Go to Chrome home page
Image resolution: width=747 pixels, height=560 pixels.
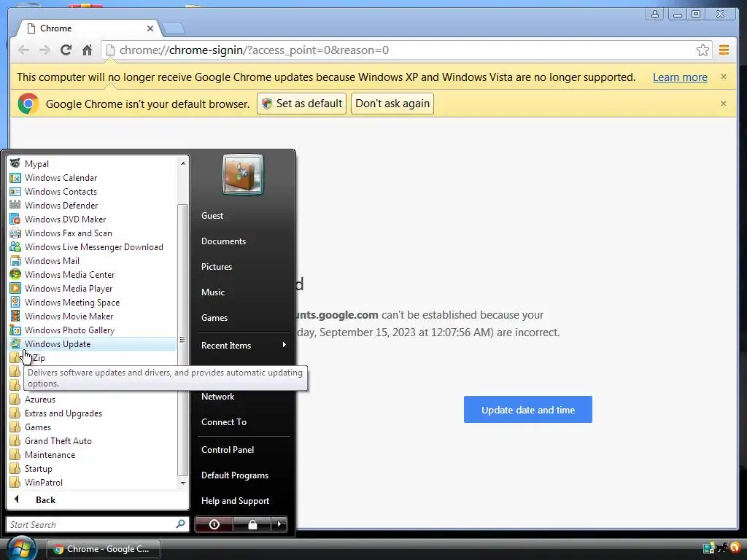click(x=88, y=50)
